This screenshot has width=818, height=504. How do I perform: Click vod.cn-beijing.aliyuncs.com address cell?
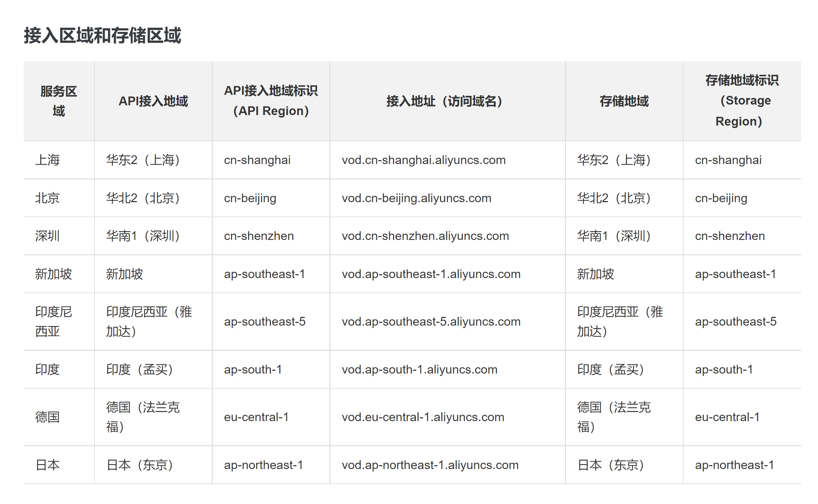tap(416, 198)
